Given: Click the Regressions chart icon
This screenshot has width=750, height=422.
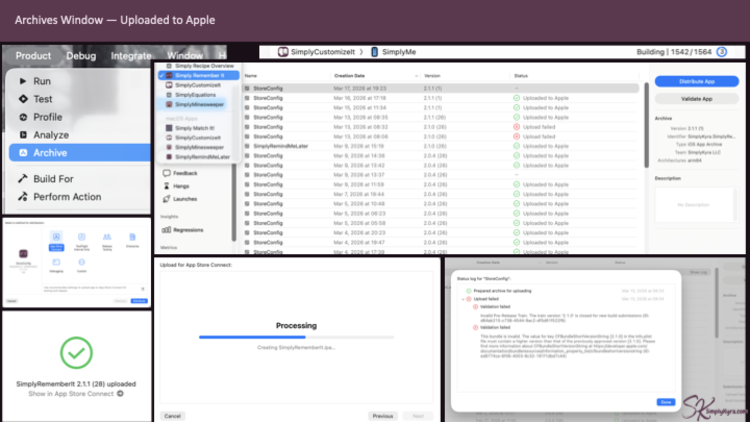Looking at the screenshot, I should click(x=166, y=230).
